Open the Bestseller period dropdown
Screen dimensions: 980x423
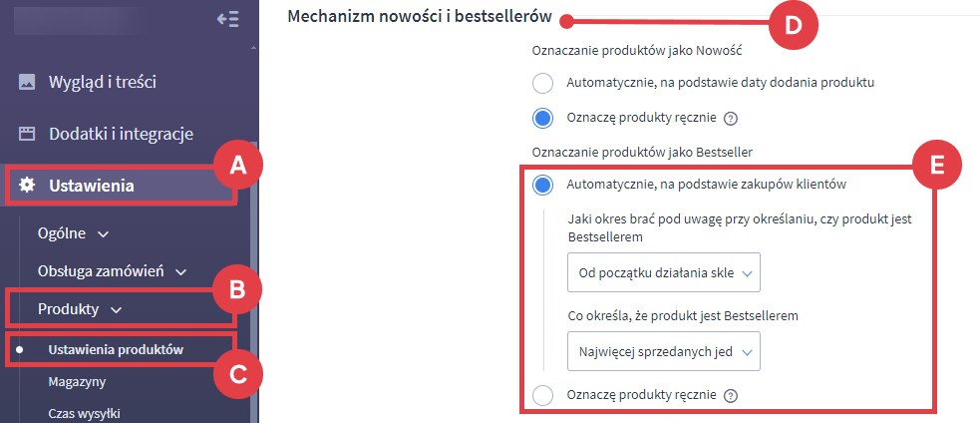pyautogui.click(x=662, y=271)
